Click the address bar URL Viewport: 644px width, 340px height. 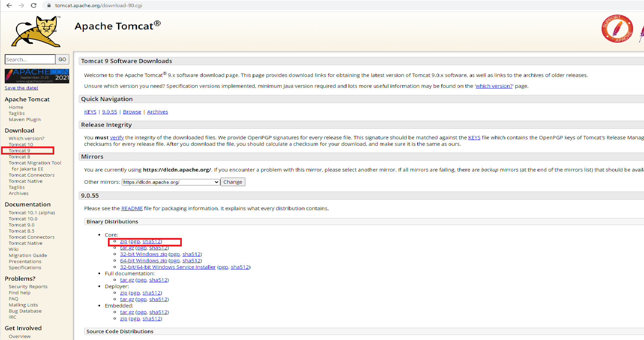click(99, 5)
